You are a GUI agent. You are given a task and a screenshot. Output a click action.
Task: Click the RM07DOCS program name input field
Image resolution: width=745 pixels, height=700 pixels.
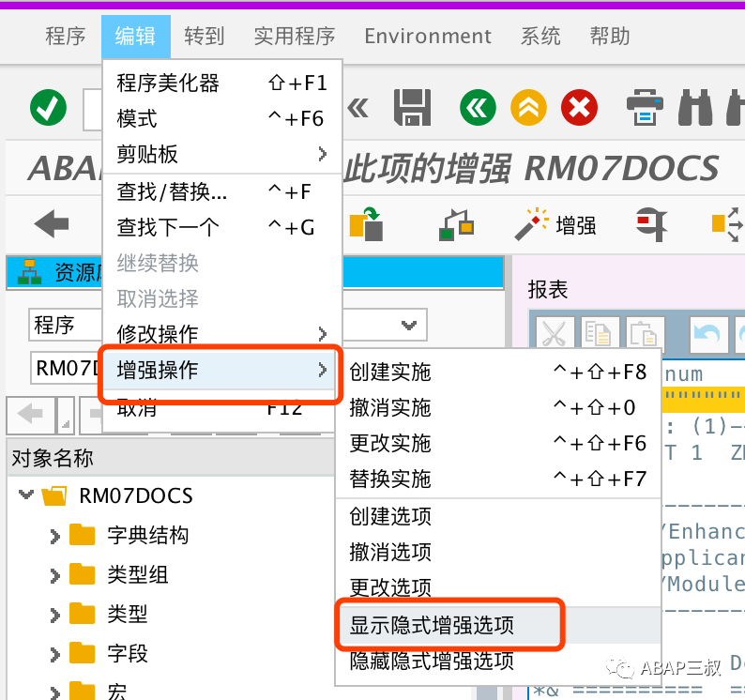pos(67,368)
